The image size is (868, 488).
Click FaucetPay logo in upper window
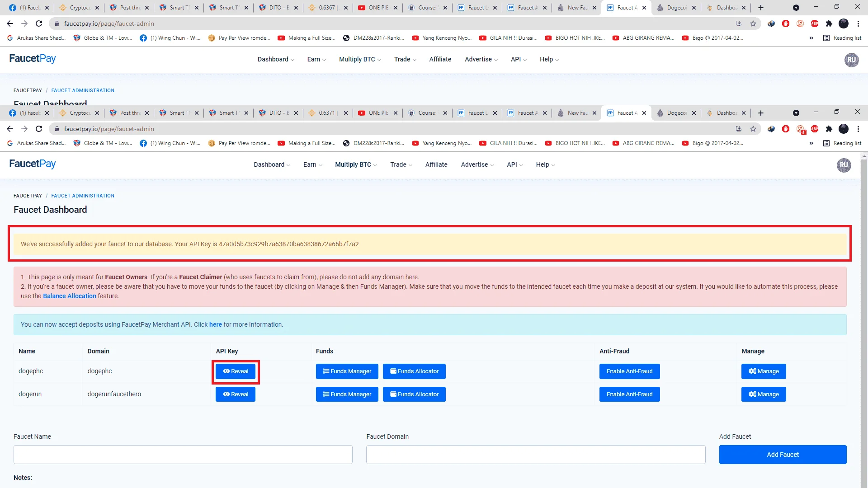[x=33, y=59]
